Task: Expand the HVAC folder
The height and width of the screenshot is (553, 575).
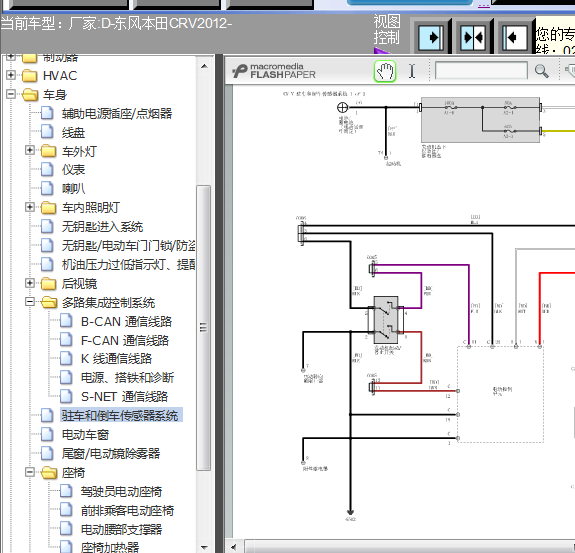Action: (x=11, y=75)
